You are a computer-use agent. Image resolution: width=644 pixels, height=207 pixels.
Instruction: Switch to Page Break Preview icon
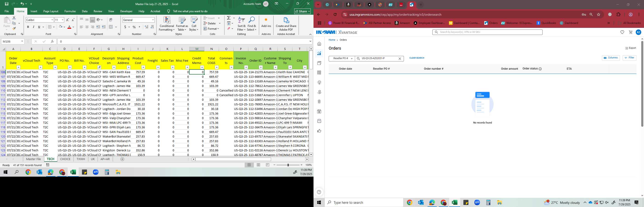click(268, 165)
